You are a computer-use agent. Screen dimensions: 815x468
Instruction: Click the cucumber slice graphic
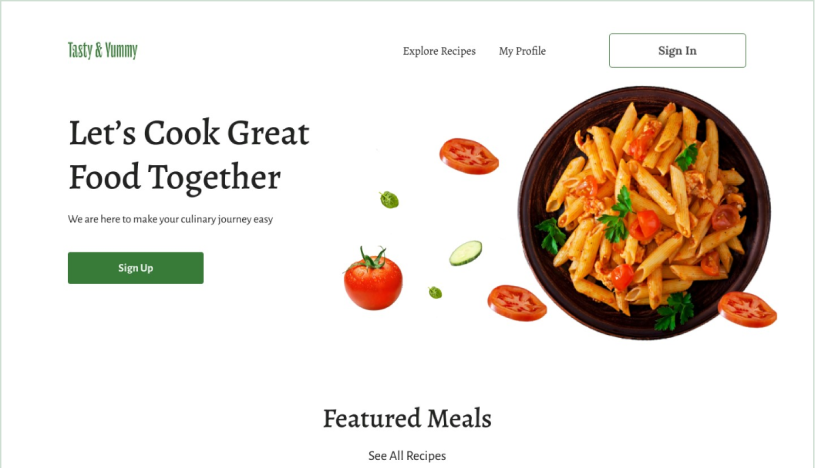pos(465,253)
